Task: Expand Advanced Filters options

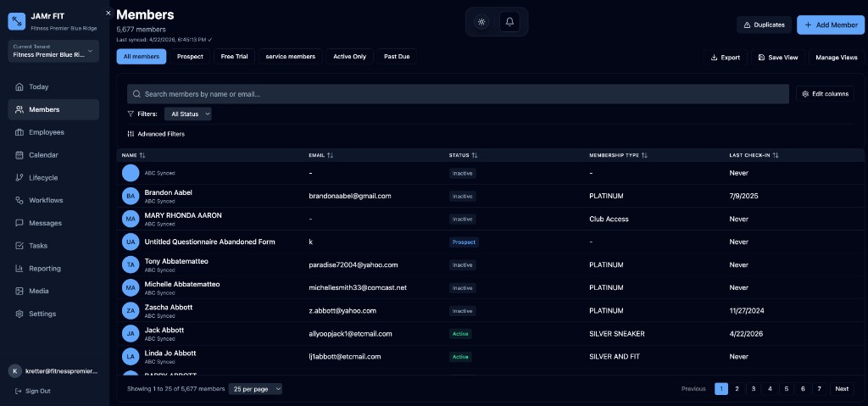Action: (156, 134)
